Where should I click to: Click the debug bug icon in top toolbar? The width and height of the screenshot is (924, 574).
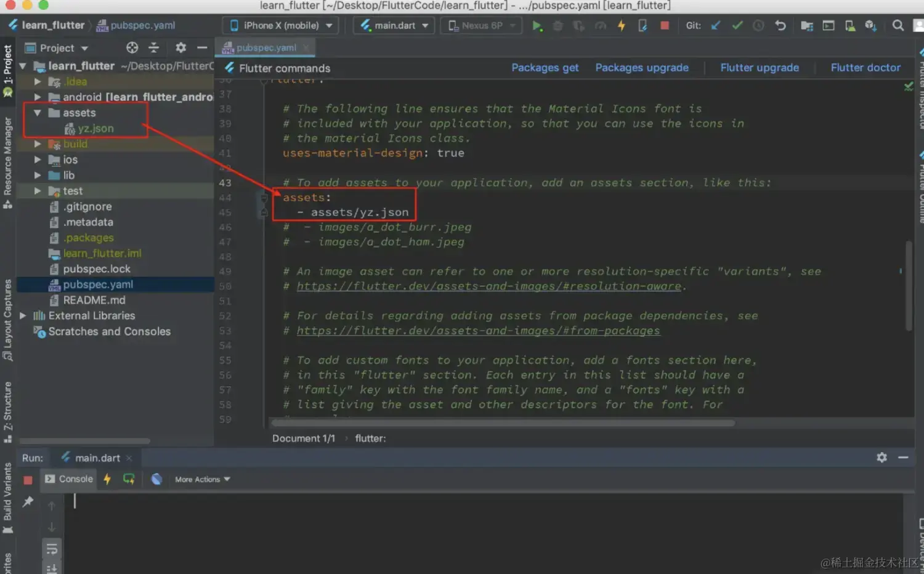click(557, 26)
